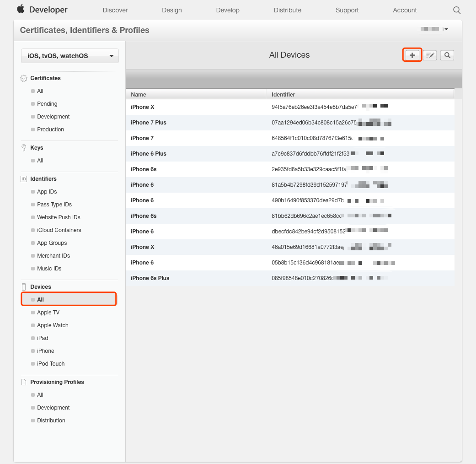Click the Certificates section heading
Image resolution: width=476 pixels, height=464 pixels.
[x=45, y=78]
